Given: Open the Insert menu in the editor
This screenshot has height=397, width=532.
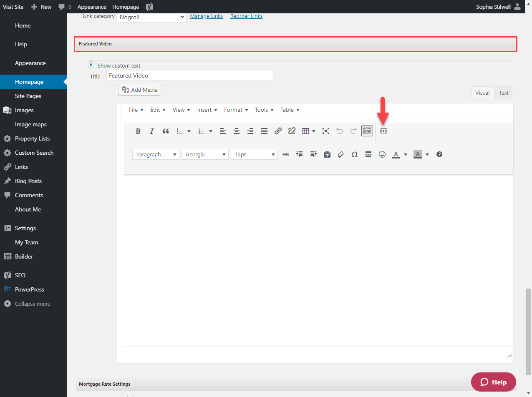Looking at the screenshot, I should click(207, 110).
